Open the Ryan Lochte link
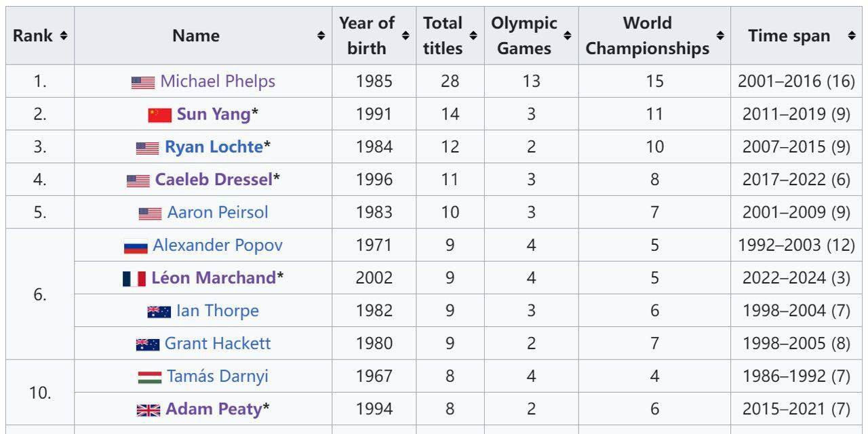The width and height of the screenshot is (868, 434). click(214, 147)
